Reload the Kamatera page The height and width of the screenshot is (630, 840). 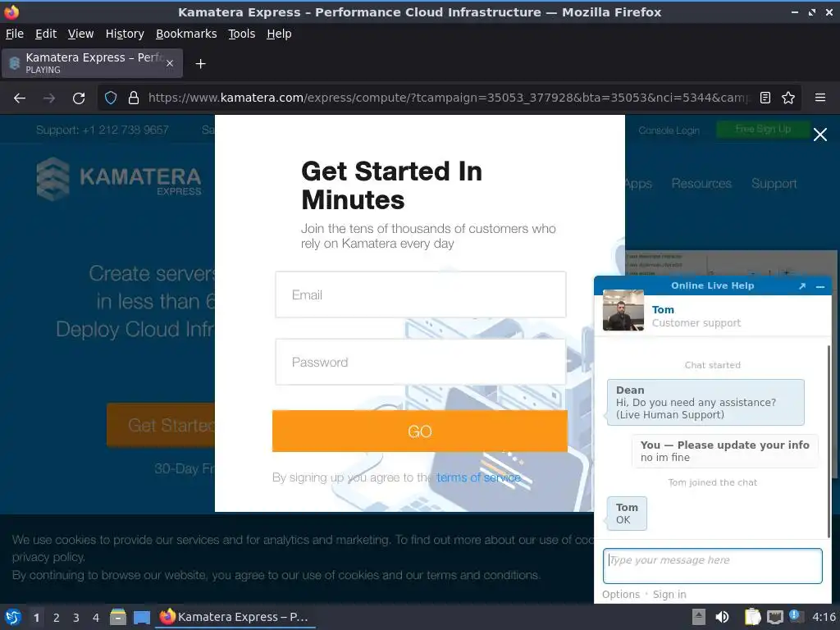79,98
